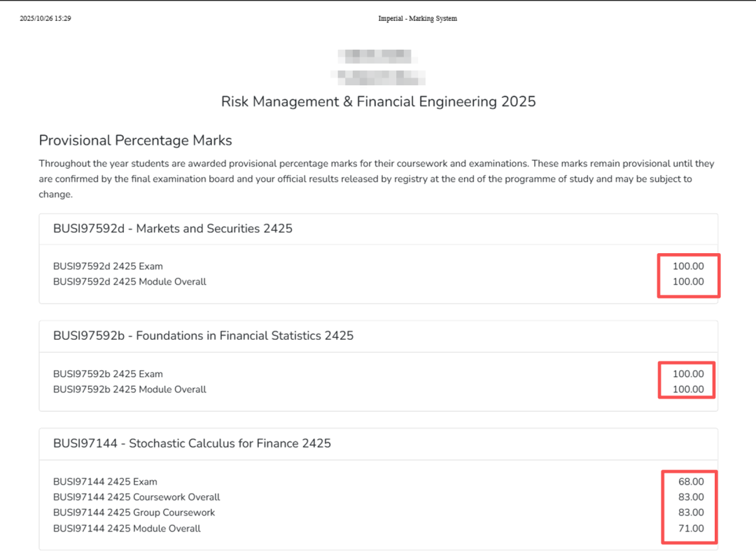
Task: Click the provisional marks explanatory paragraph
Action: (377, 178)
